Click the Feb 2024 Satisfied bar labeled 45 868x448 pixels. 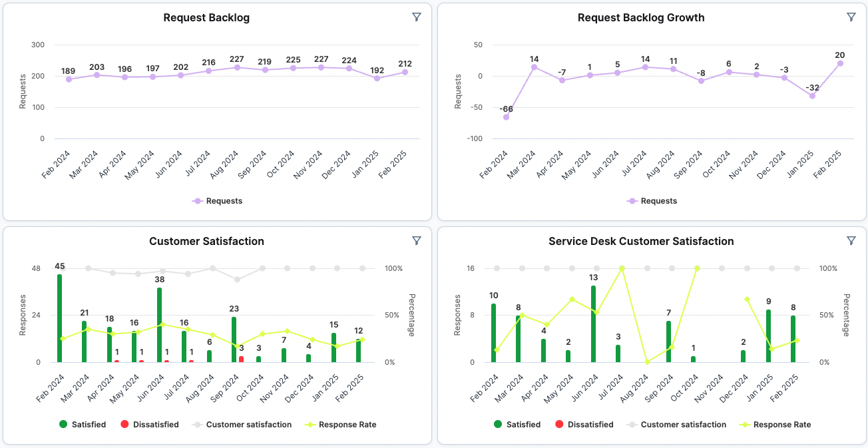click(x=60, y=318)
